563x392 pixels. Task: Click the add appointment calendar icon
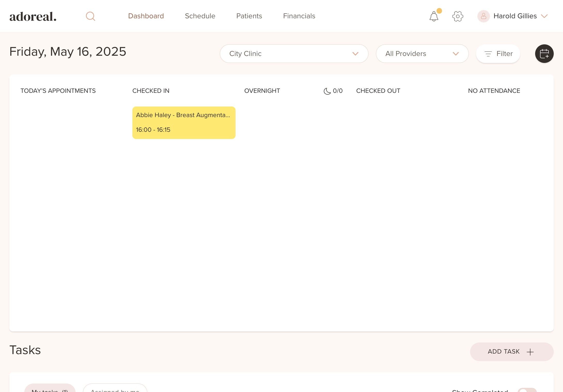point(544,54)
